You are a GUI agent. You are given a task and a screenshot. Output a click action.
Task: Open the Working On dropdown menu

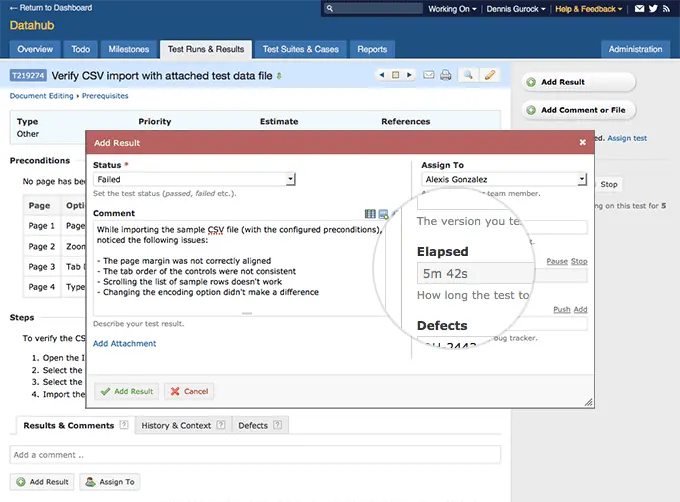[x=452, y=9]
